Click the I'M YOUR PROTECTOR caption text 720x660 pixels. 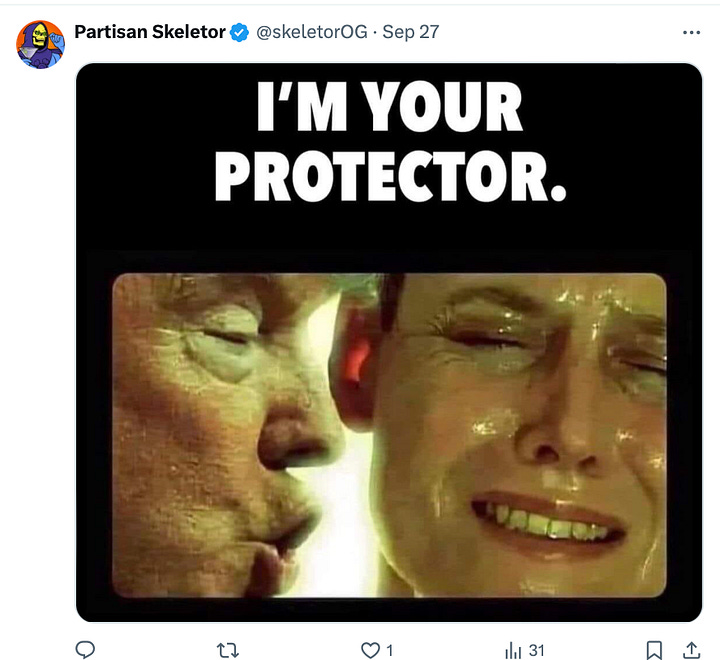click(390, 141)
